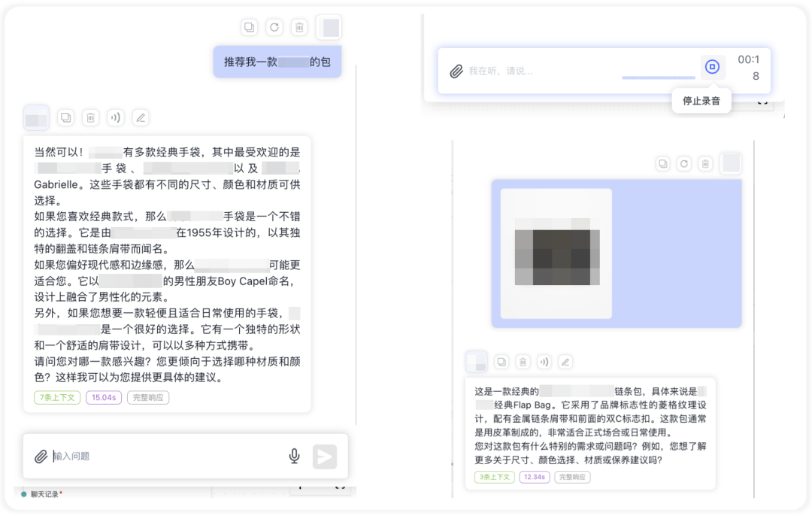Edit the '当然可以' assistant reply
The width and height of the screenshot is (812, 516).
(x=141, y=117)
